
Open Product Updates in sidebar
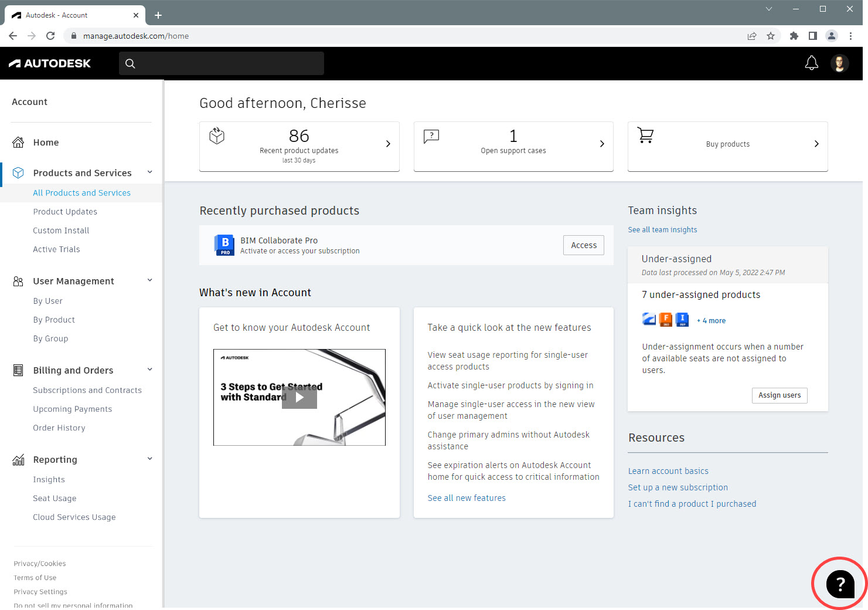tap(65, 212)
